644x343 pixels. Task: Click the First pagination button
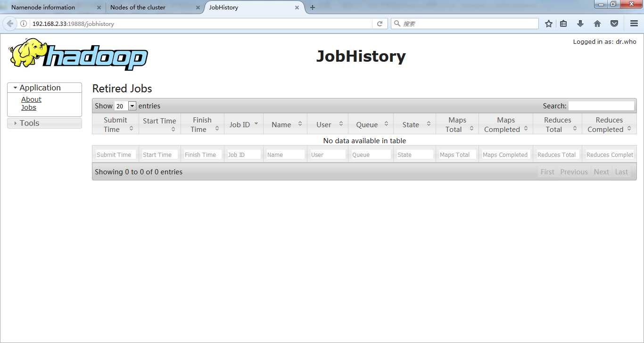[x=547, y=172]
